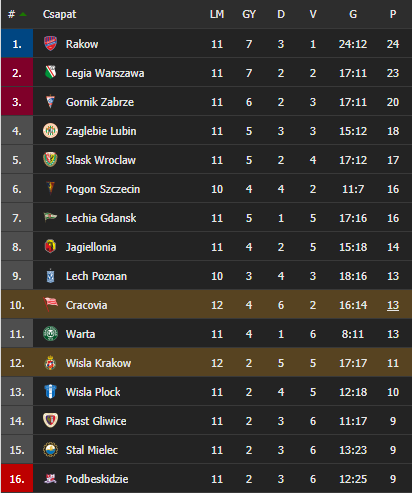
Task: Click the Rakow club crest icon
Action: coord(50,44)
